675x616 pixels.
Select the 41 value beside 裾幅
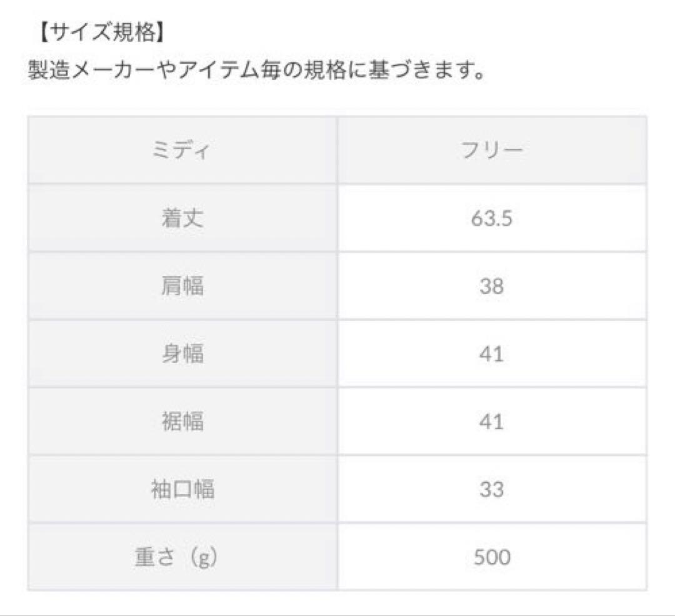492,422
